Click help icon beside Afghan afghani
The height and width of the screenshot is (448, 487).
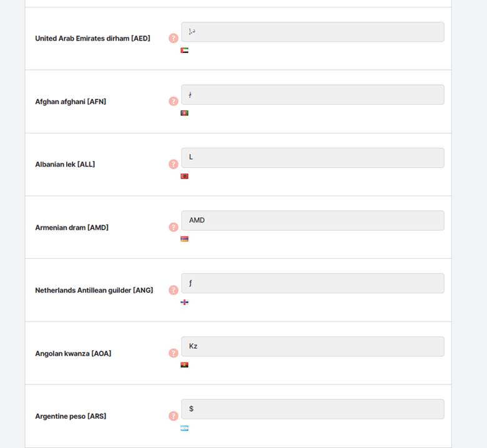174,101
